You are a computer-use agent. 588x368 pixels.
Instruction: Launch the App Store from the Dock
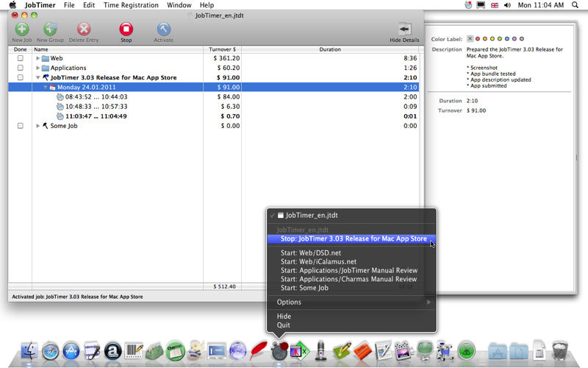tap(71, 352)
